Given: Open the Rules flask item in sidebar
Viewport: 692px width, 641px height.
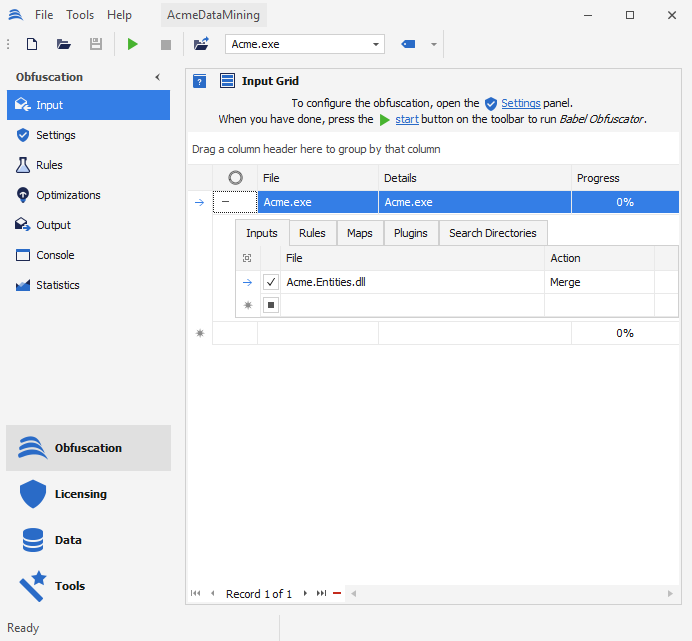Looking at the screenshot, I should coord(49,165).
